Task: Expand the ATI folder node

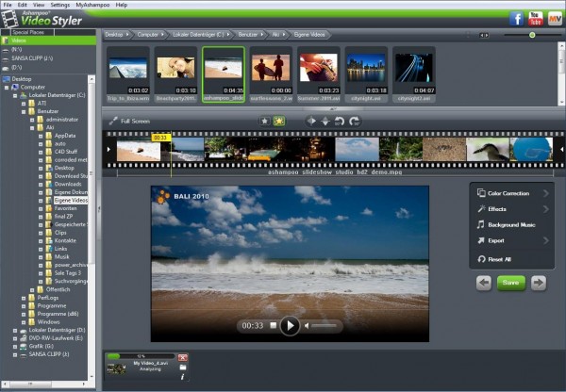Action: 24,104
